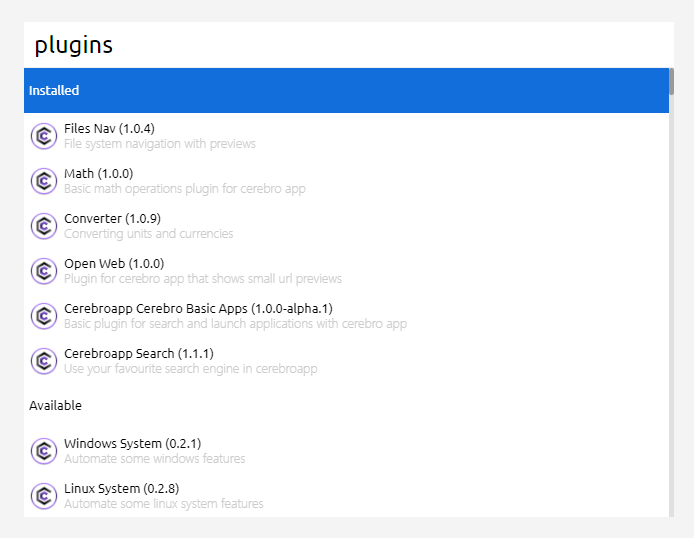Click 'Converting units and currencies' description
The height and width of the screenshot is (538, 694).
[x=149, y=234]
